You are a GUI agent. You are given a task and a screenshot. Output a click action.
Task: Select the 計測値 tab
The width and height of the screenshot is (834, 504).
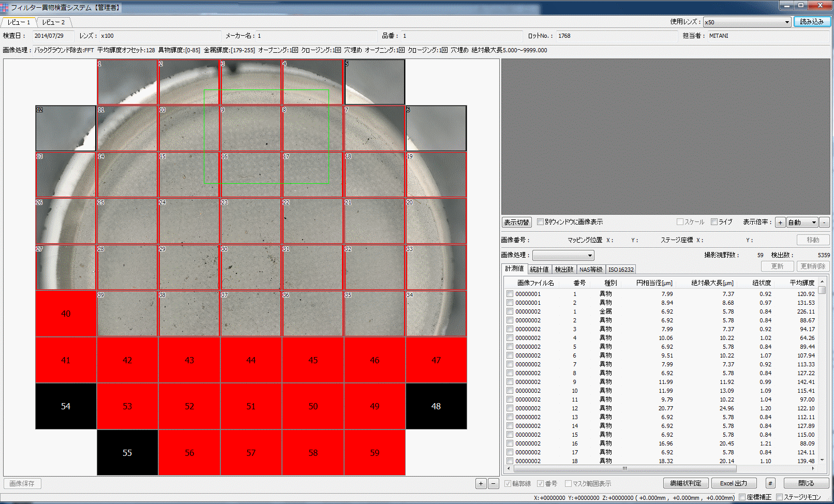tap(514, 269)
